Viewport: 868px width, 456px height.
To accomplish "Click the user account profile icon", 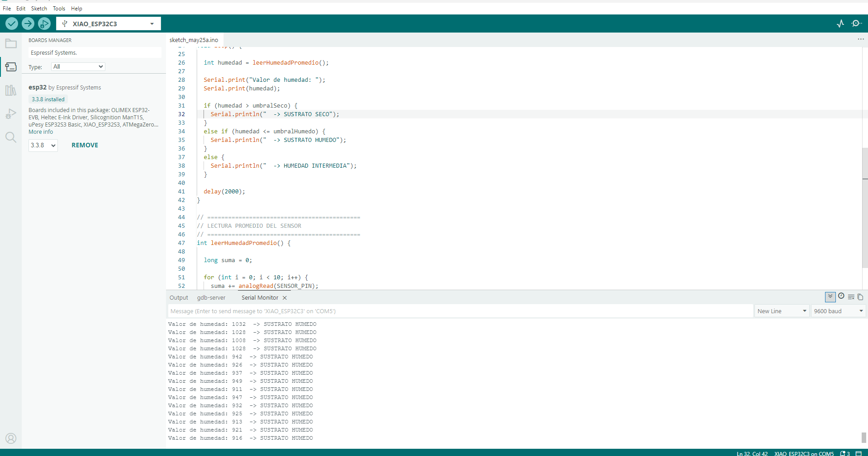I will coord(11,438).
